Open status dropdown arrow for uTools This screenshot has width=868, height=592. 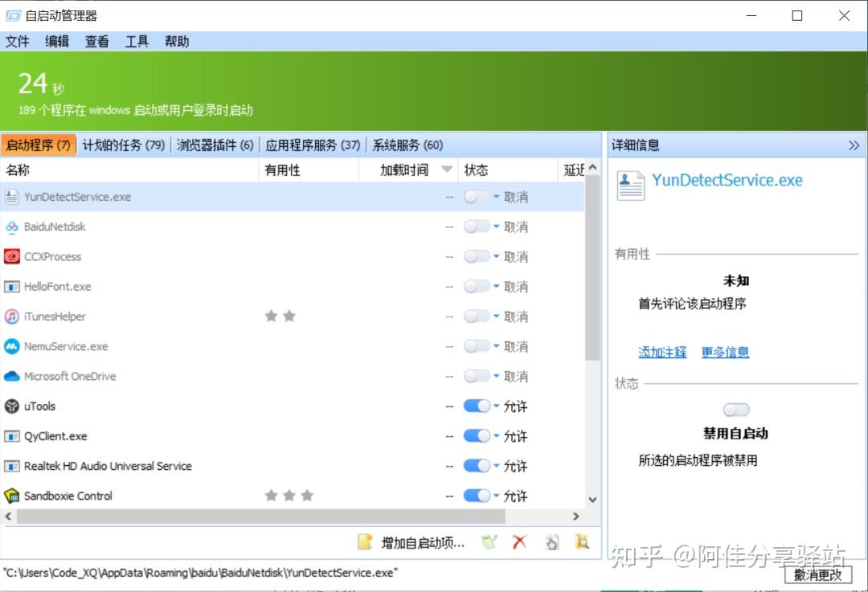point(496,406)
